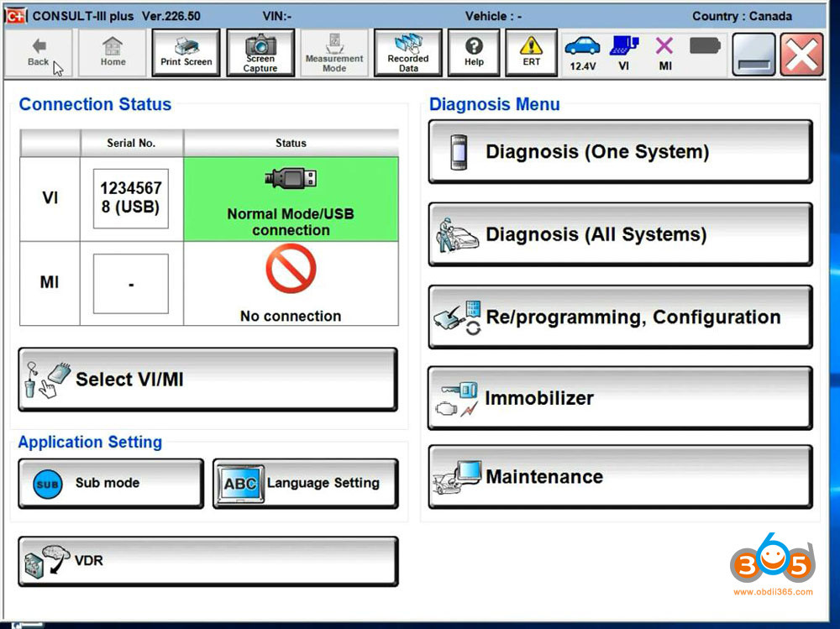Click the MI disconnected X indicator

pos(664,53)
